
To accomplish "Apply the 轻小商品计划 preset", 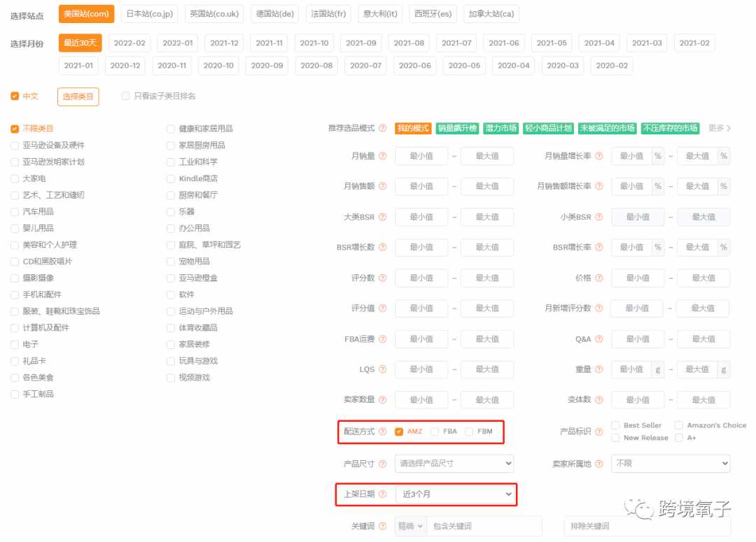I will [548, 128].
